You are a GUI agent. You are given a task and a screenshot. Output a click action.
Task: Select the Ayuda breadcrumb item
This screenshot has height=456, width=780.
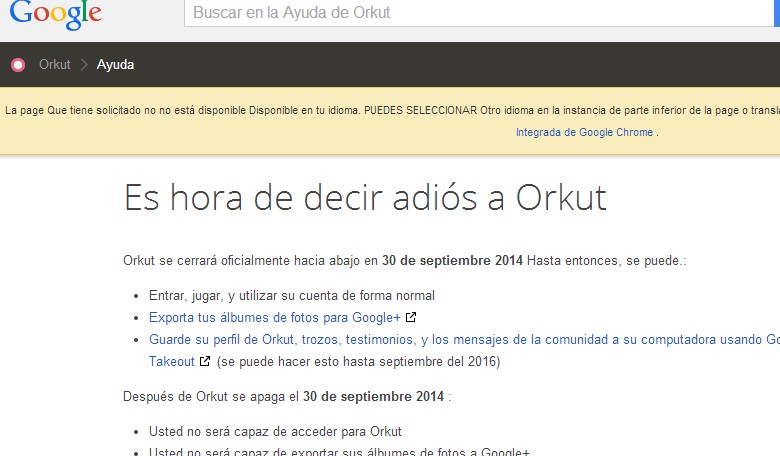[115, 65]
